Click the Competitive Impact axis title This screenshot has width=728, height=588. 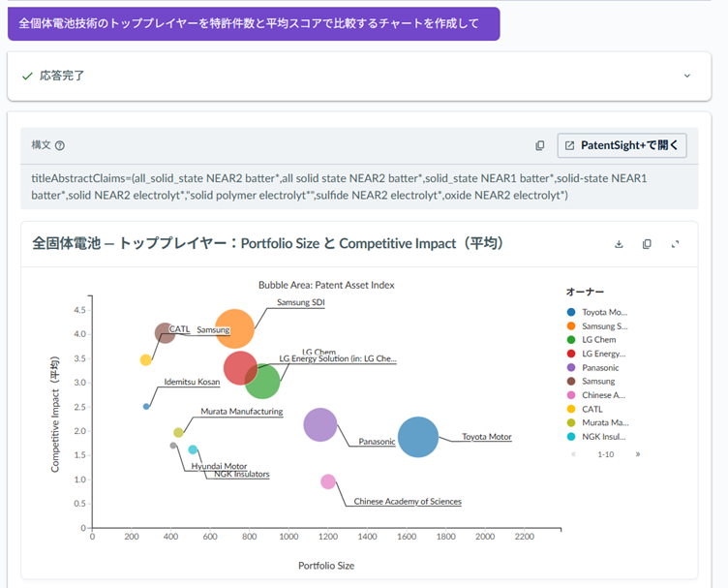click(55, 415)
